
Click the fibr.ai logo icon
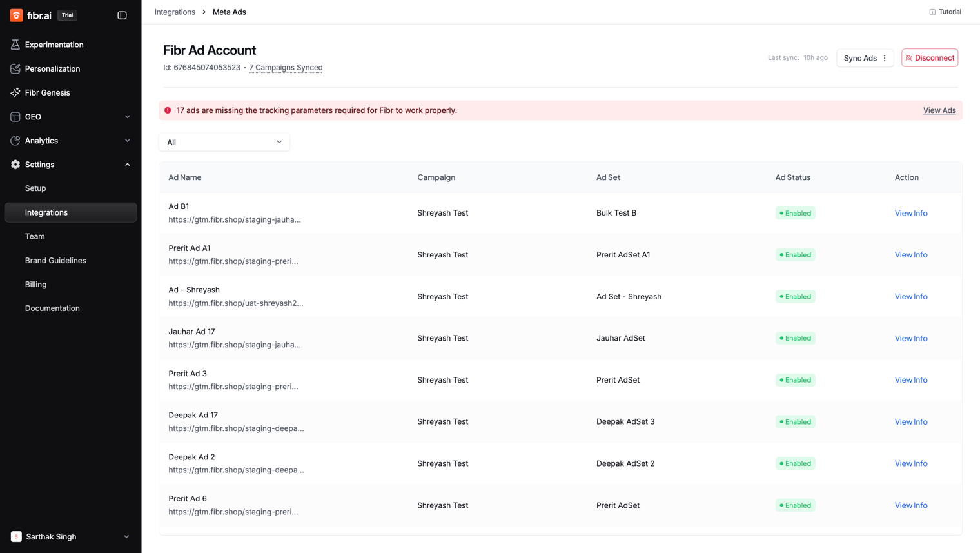tap(16, 15)
